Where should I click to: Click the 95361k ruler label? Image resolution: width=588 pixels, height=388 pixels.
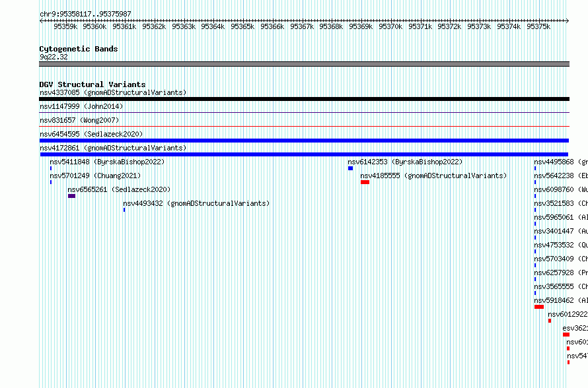(124, 26)
